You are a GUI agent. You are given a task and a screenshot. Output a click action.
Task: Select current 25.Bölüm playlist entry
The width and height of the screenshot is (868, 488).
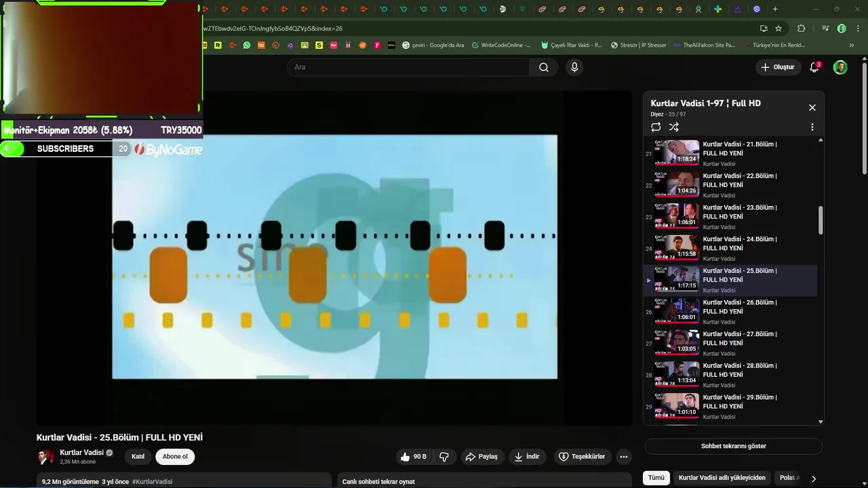point(730,280)
